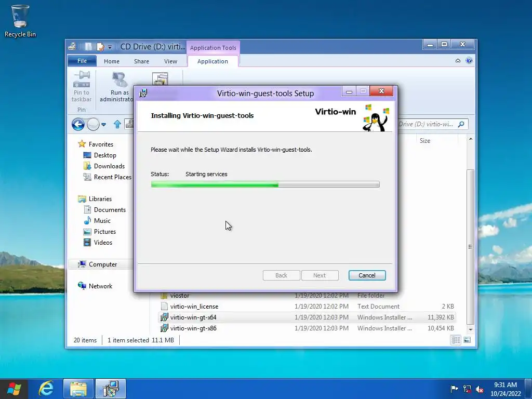Open Pictures library
Image resolution: width=532 pixels, height=399 pixels.
[x=105, y=231]
